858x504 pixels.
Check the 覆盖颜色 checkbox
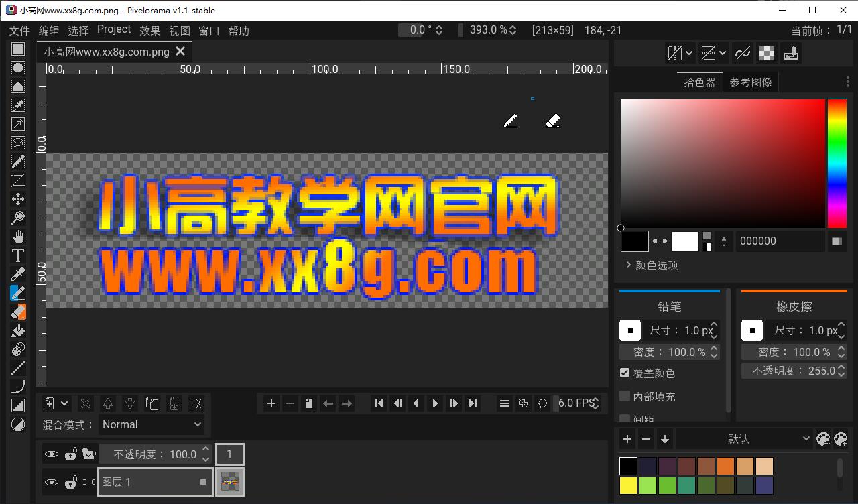coord(625,373)
